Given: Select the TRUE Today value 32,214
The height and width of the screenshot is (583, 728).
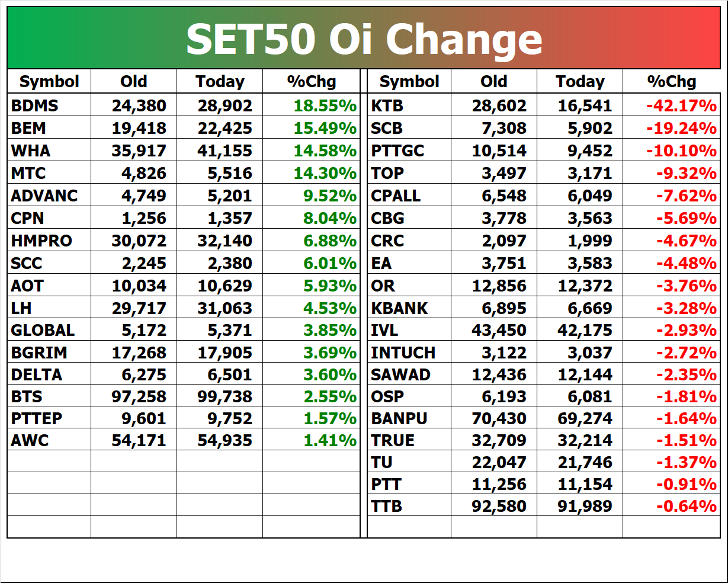Looking at the screenshot, I should coord(580,440).
